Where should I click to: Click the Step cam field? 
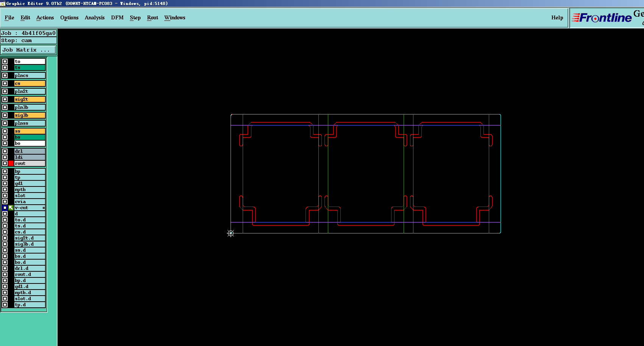pyautogui.click(x=28, y=40)
